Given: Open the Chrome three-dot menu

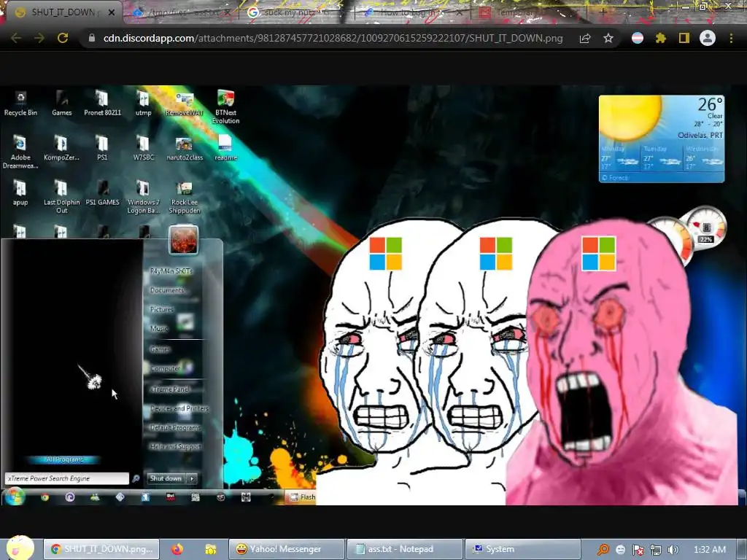Looking at the screenshot, I should click(x=731, y=38).
